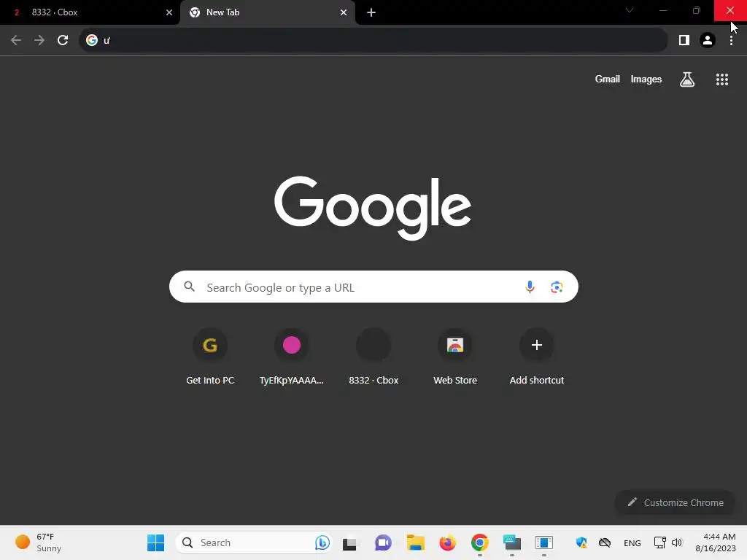Expand the tab search chevron

point(630,10)
